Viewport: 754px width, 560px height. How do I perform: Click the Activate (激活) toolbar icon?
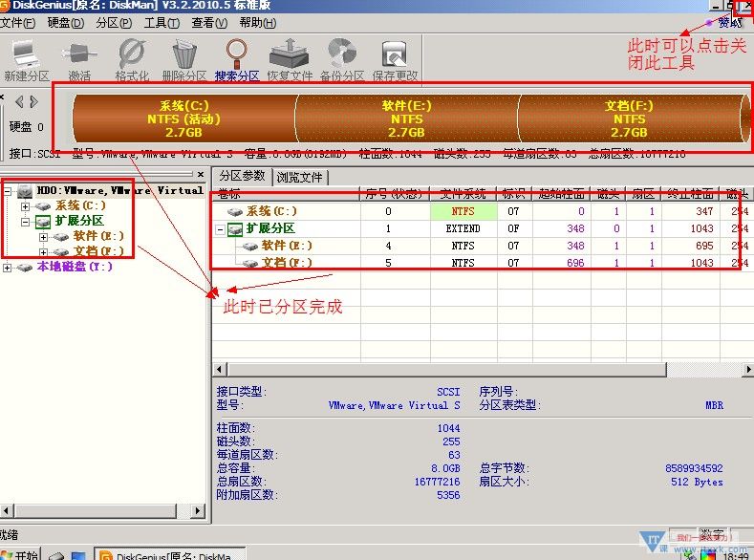pyautogui.click(x=79, y=54)
